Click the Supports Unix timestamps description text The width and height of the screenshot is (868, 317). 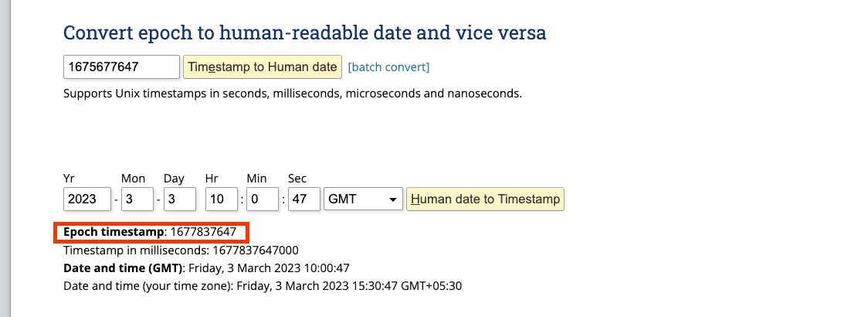(293, 94)
